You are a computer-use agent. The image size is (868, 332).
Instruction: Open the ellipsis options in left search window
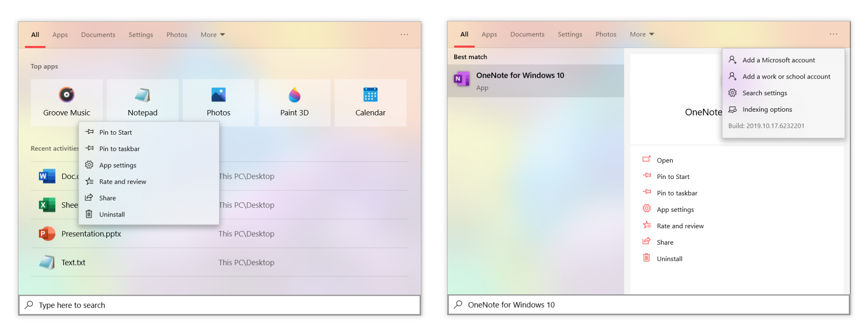[404, 34]
